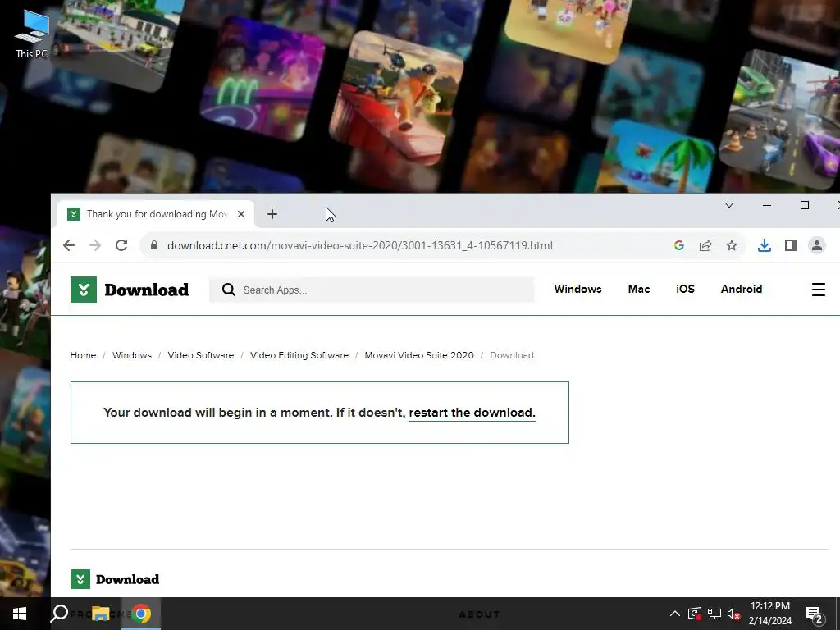Share this page icon

pos(705,245)
